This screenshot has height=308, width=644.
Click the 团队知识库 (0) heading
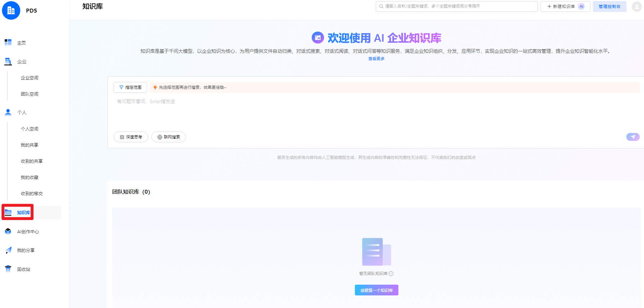click(x=131, y=192)
